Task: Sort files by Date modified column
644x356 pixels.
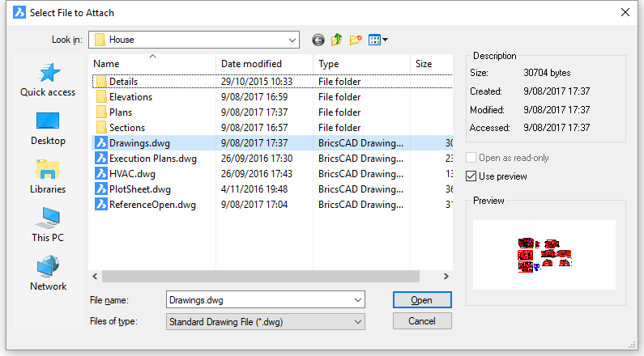Action: point(251,64)
